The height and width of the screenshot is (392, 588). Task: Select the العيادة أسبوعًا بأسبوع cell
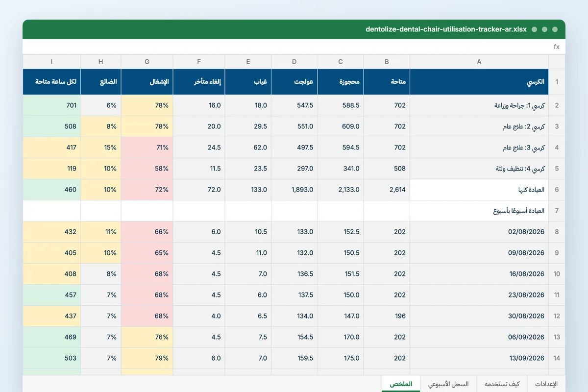(479, 211)
